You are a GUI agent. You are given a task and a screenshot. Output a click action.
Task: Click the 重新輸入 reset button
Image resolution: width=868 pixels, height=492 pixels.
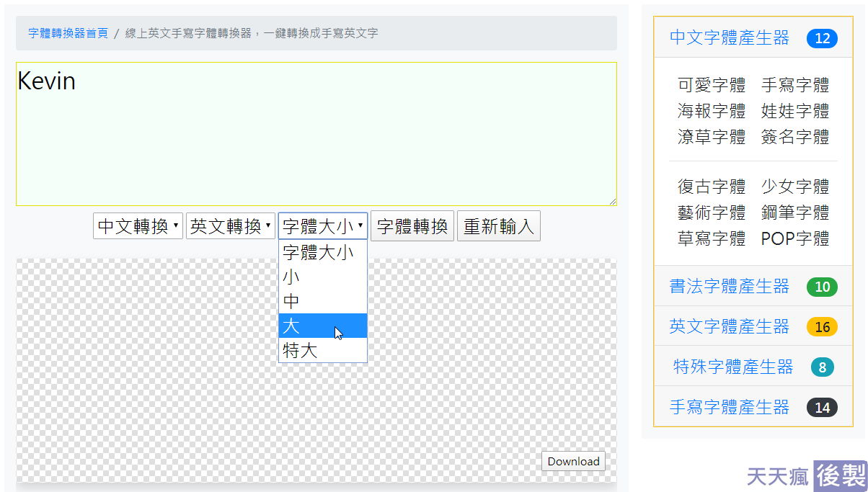click(499, 226)
